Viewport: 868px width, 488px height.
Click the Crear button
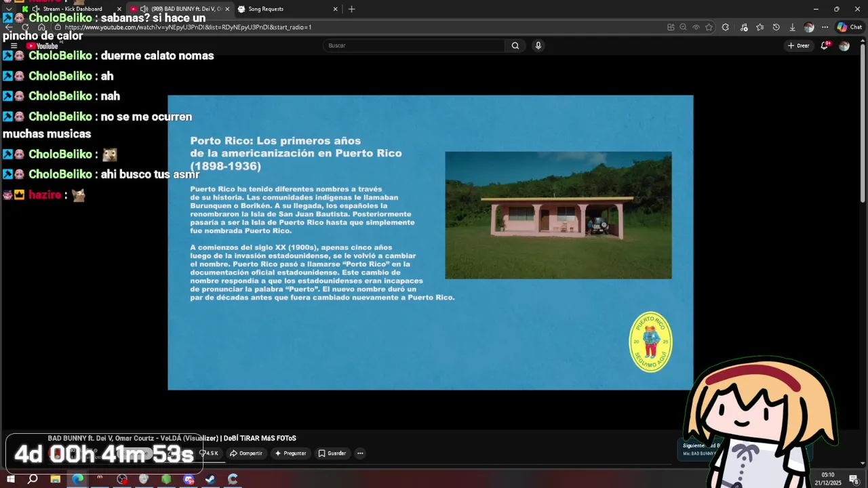point(798,45)
